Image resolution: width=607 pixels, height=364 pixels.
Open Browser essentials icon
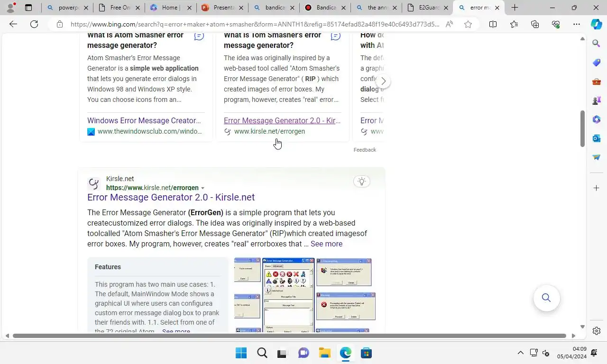point(556,24)
